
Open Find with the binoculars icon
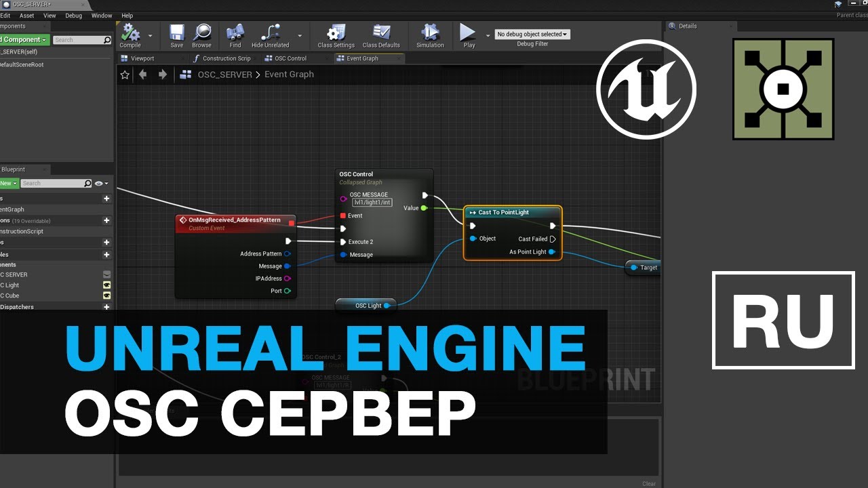(x=235, y=35)
